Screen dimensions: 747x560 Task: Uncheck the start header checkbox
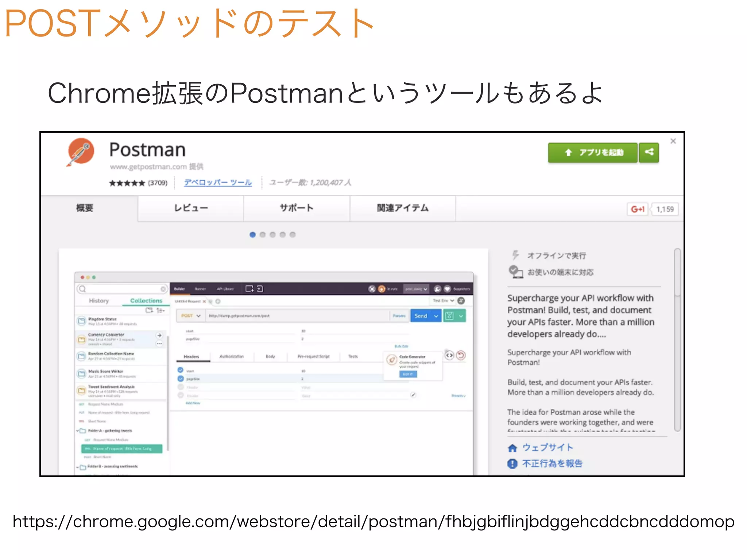[180, 370]
